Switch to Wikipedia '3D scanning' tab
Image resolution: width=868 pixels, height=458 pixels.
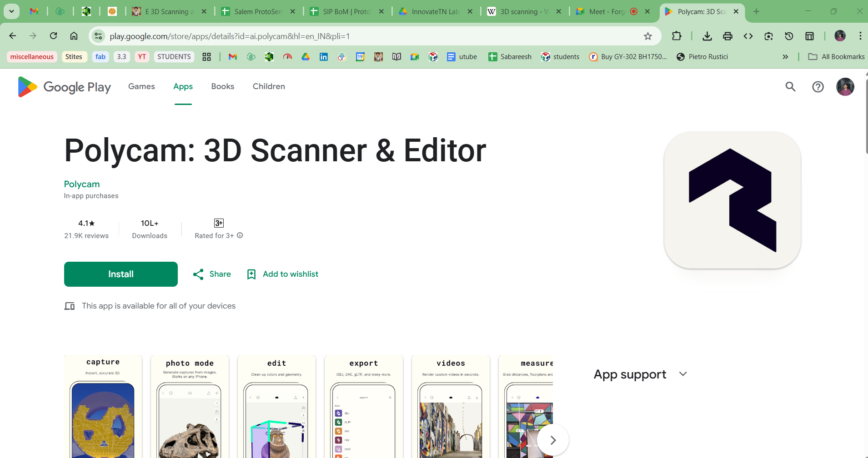pos(524,11)
